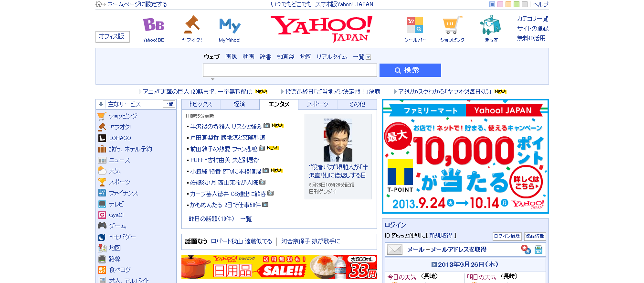Click the mail envelope icon in login box

[x=395, y=250]
